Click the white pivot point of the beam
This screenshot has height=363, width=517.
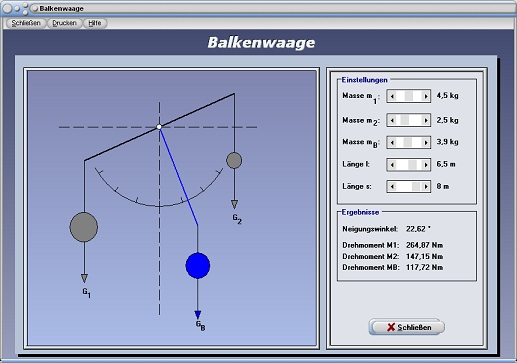coord(159,127)
